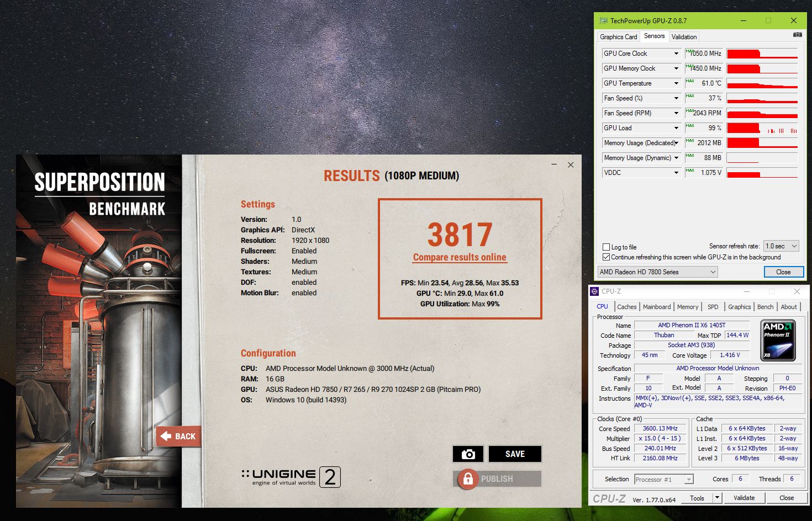Click the GPU-Z camera screenshot icon
The height and width of the screenshot is (521, 812).
pos(798,35)
